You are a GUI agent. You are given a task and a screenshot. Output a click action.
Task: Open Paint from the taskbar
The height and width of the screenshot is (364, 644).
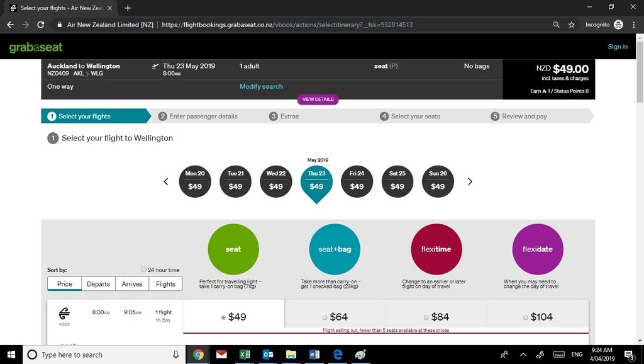click(x=360, y=355)
